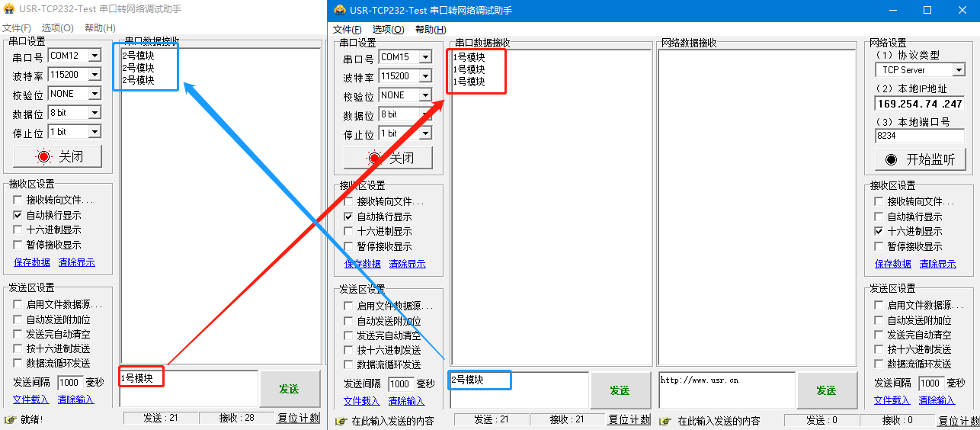The width and height of the screenshot is (980, 430).
Task: Click the status bar icon beside 就绪!
Action: [x=10, y=419]
